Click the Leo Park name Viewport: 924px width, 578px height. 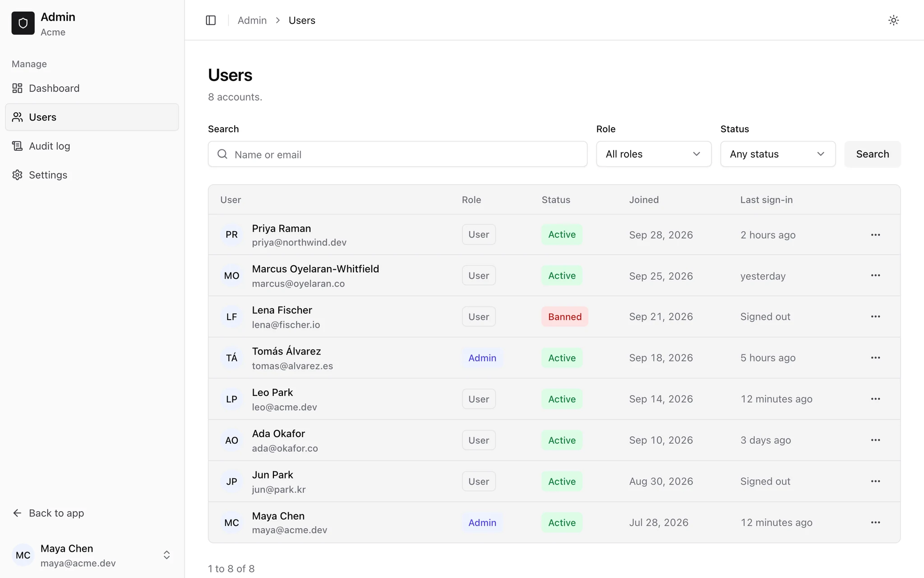[x=273, y=392]
